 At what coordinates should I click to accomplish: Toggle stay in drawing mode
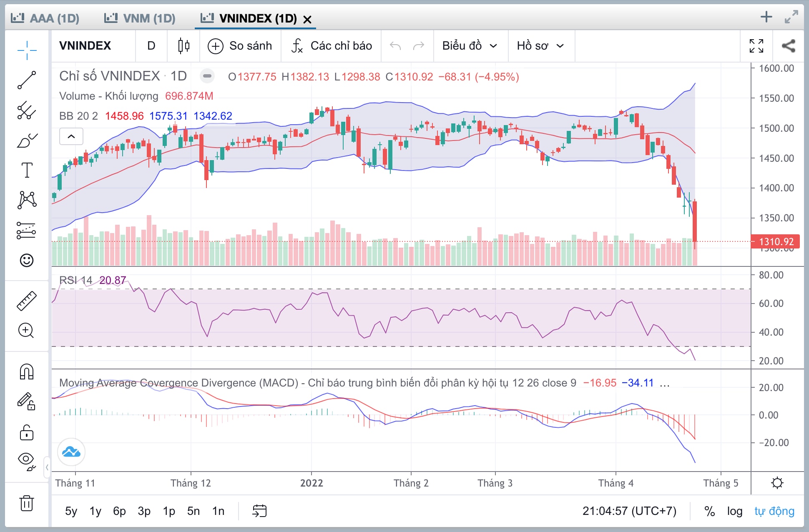27,402
